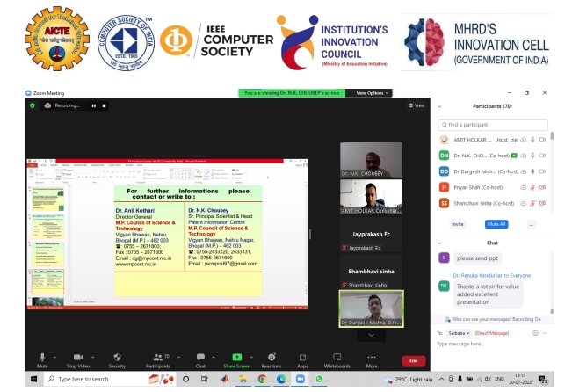Stop the meeting recording

coord(105,105)
